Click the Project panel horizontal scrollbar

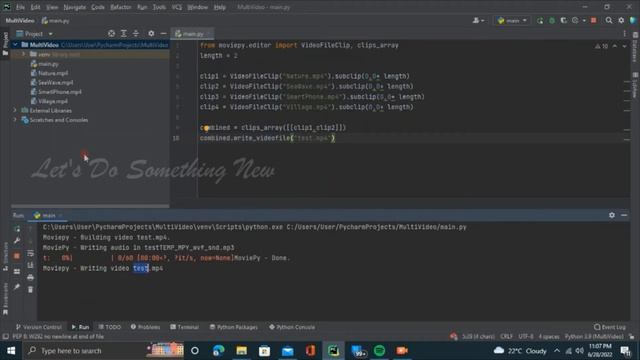coord(90,206)
